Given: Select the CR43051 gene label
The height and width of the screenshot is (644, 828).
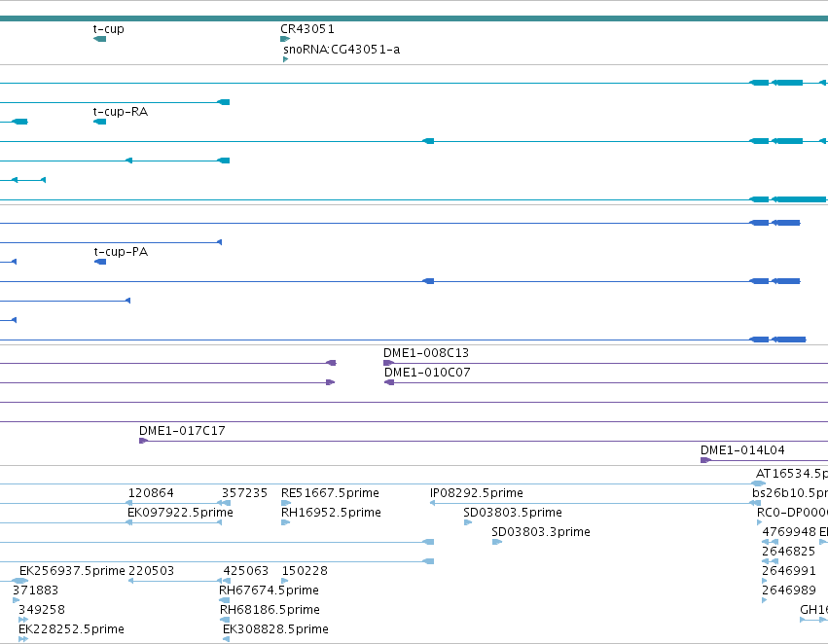Looking at the screenshot, I should point(307,29).
